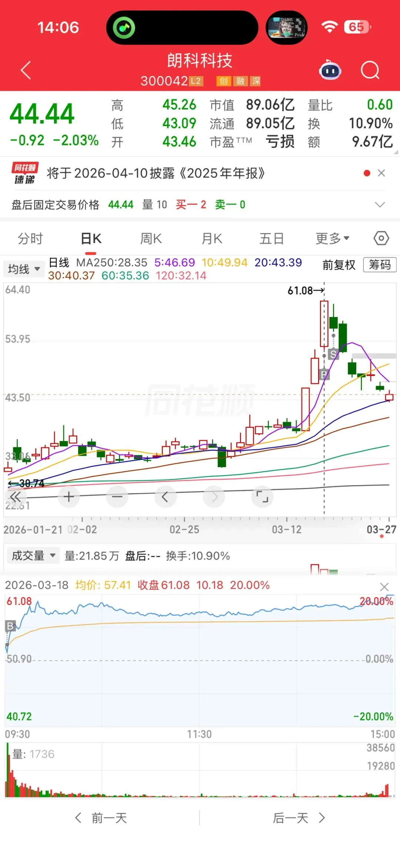This screenshot has width=400, height=868.
Task: Tap the 60:35.36 moving average label
Action: point(125,276)
